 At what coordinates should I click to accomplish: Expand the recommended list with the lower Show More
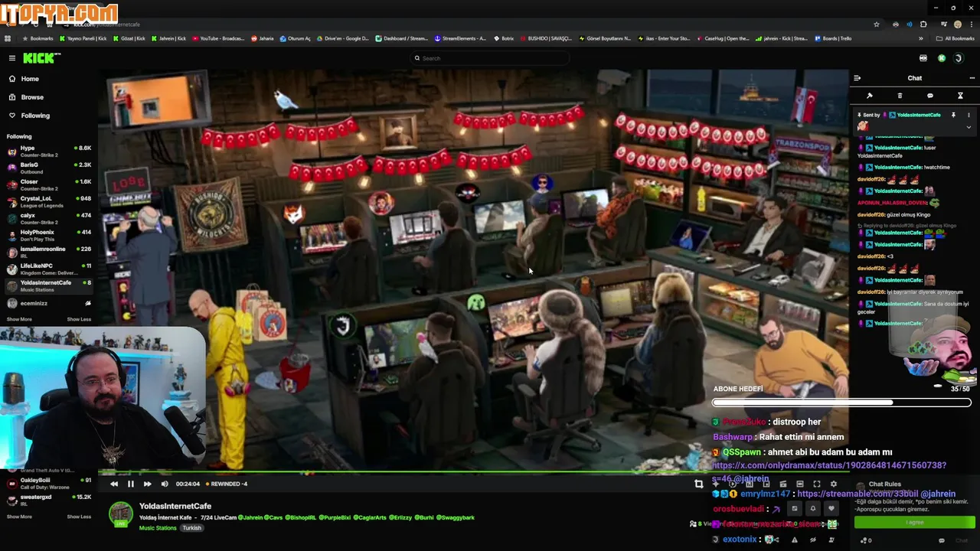[19, 517]
